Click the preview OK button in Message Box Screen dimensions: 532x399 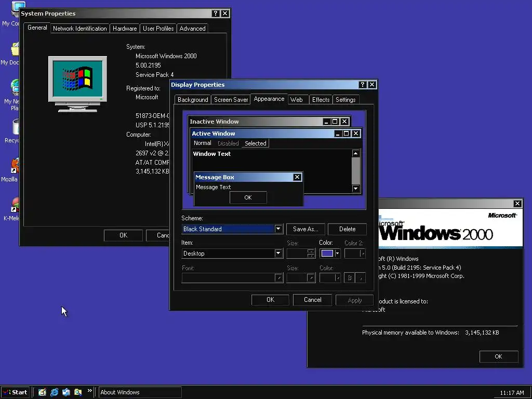248,197
